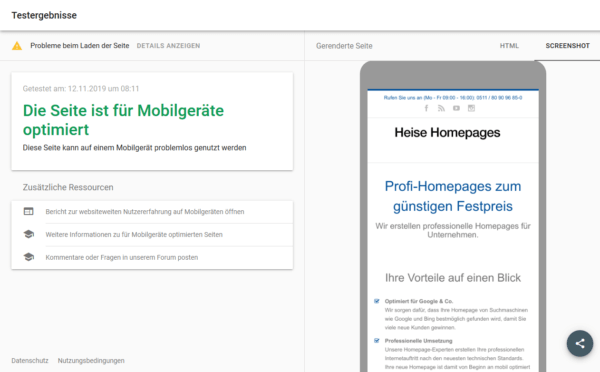The width and height of the screenshot is (600, 372).
Task: Open Kommentare oder Fragen im Forum posten
Action: [x=122, y=258]
